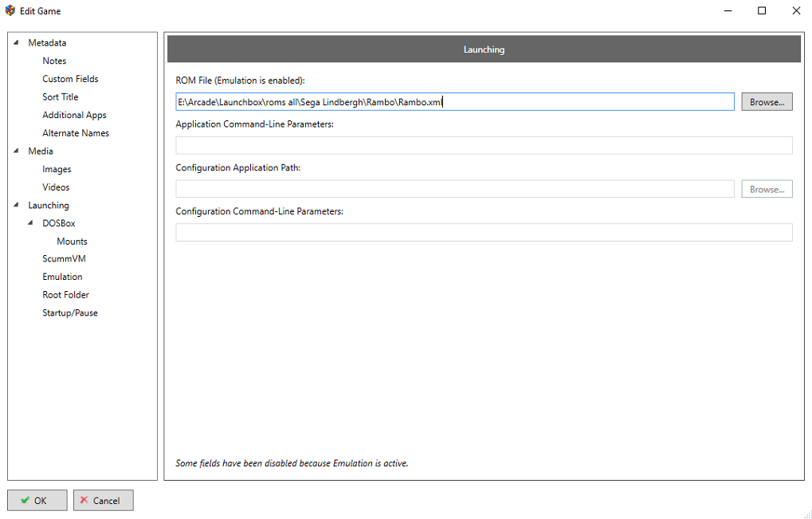Screen dimensions: 812x519
Task: Minimize the Edit Game window
Action: click(x=728, y=10)
